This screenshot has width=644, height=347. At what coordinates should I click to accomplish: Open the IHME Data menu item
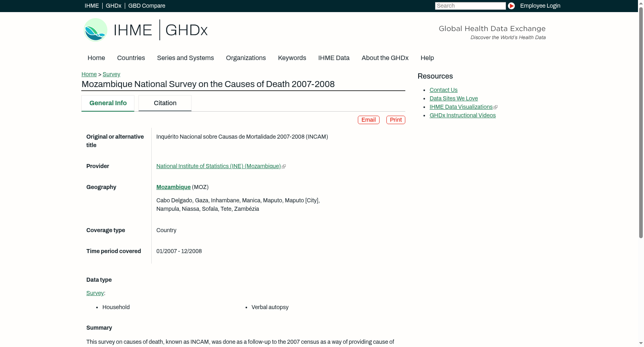(334, 58)
